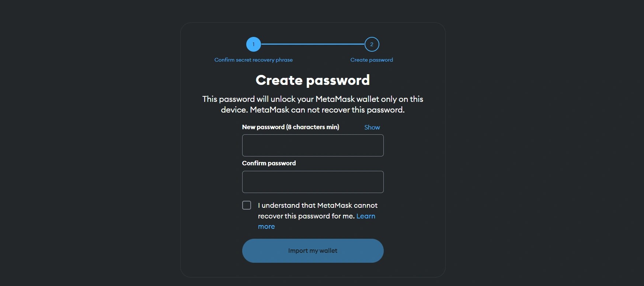644x286 pixels.
Task: Click 'recover this password for me' text
Action: [306, 216]
